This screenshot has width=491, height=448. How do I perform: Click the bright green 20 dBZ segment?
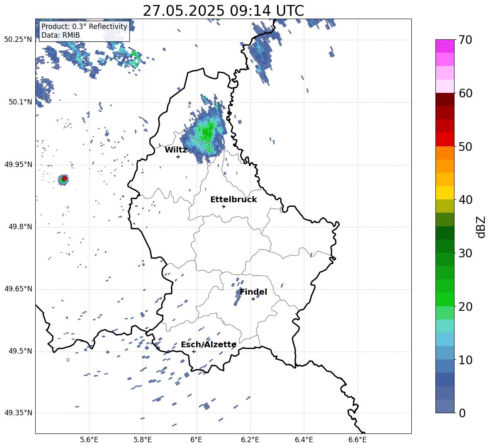pyautogui.click(x=445, y=299)
